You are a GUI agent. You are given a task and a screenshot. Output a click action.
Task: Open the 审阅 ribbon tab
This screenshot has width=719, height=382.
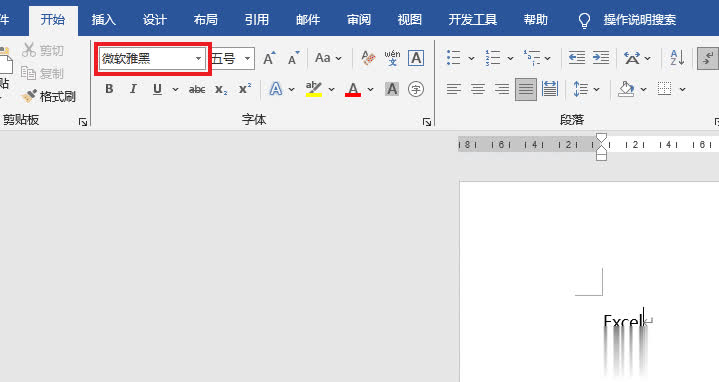point(359,19)
